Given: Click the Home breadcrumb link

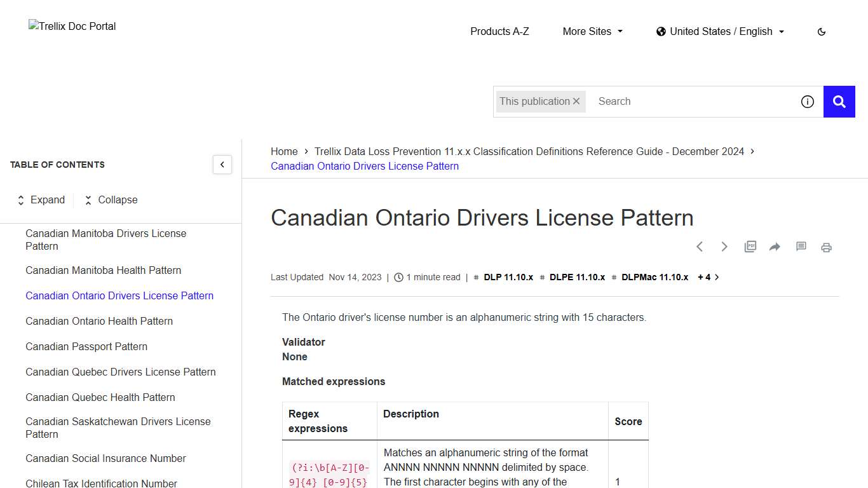Looking at the screenshot, I should pos(284,151).
